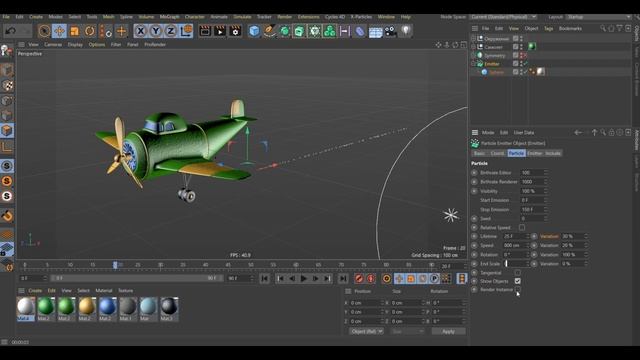Switch to the Include tab
The width and height of the screenshot is (640, 360).
click(553, 153)
